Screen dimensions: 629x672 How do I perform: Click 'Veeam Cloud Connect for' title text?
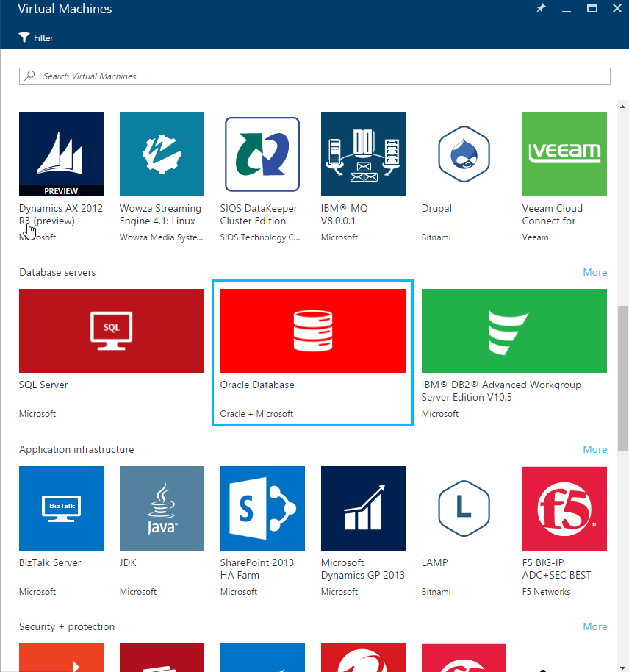click(x=553, y=214)
